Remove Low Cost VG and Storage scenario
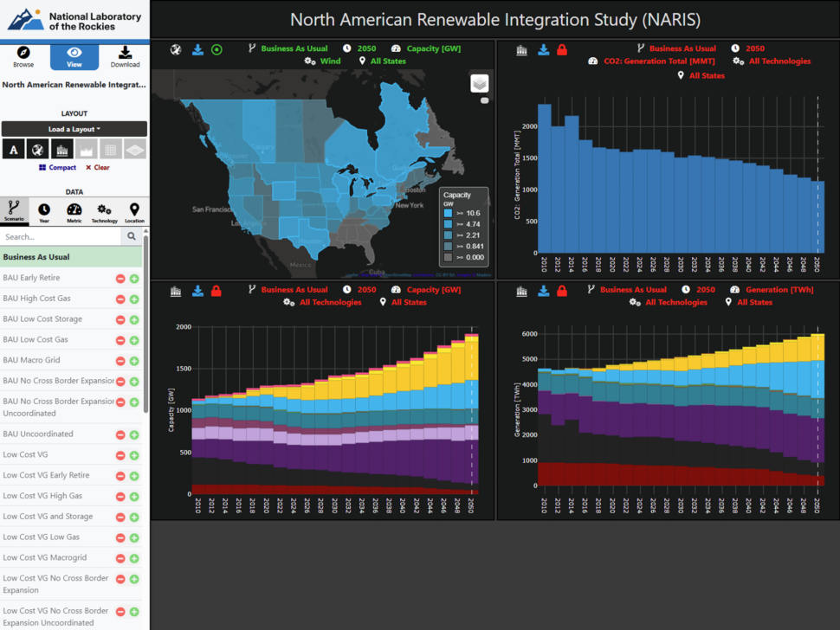This screenshot has width=840, height=630. coord(120,517)
